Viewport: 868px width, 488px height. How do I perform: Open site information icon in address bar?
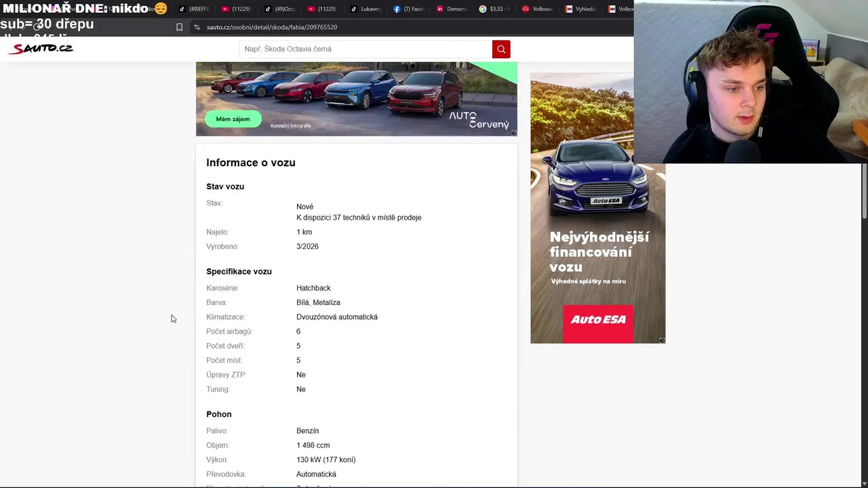pos(197,27)
